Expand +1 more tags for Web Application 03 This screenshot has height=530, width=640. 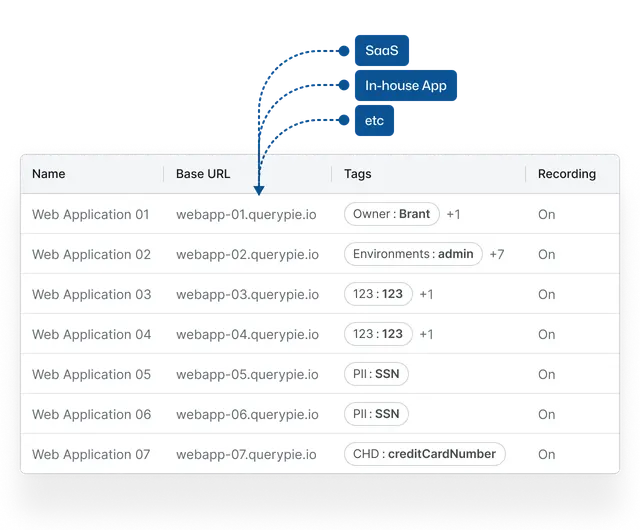(x=427, y=294)
